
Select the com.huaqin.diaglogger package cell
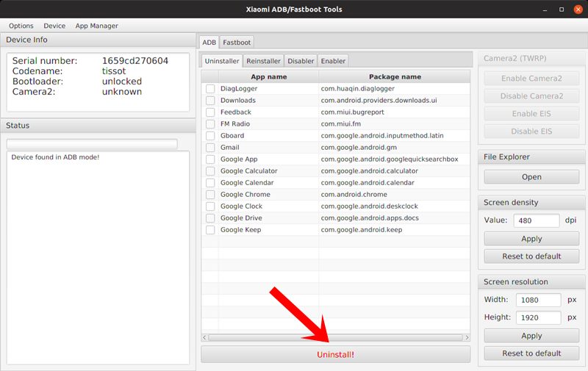(394, 89)
